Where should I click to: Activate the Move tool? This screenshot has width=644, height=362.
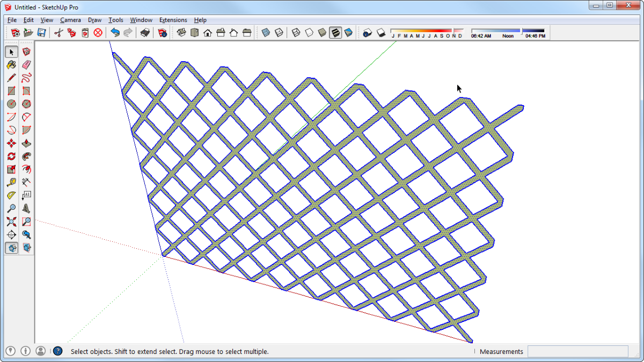tap(11, 143)
